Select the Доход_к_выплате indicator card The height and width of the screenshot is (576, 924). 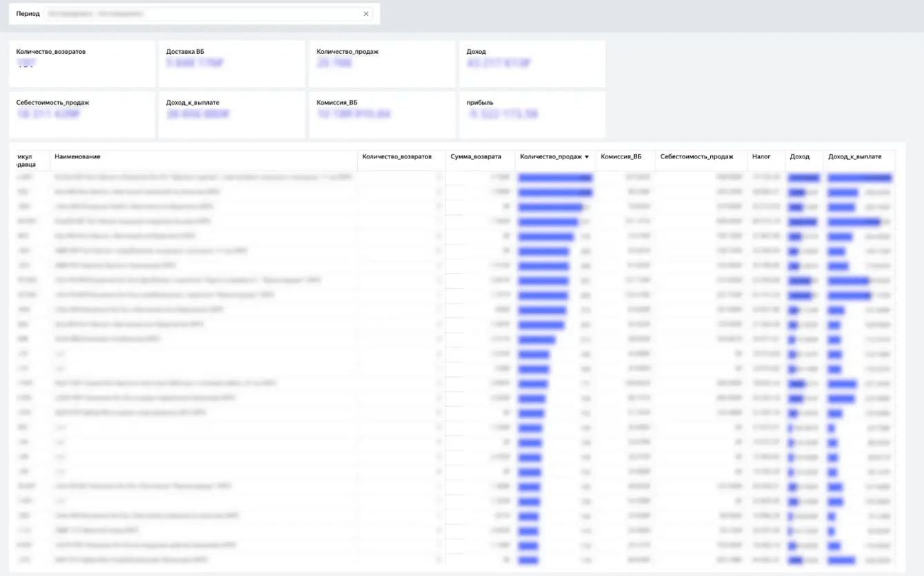(232, 114)
